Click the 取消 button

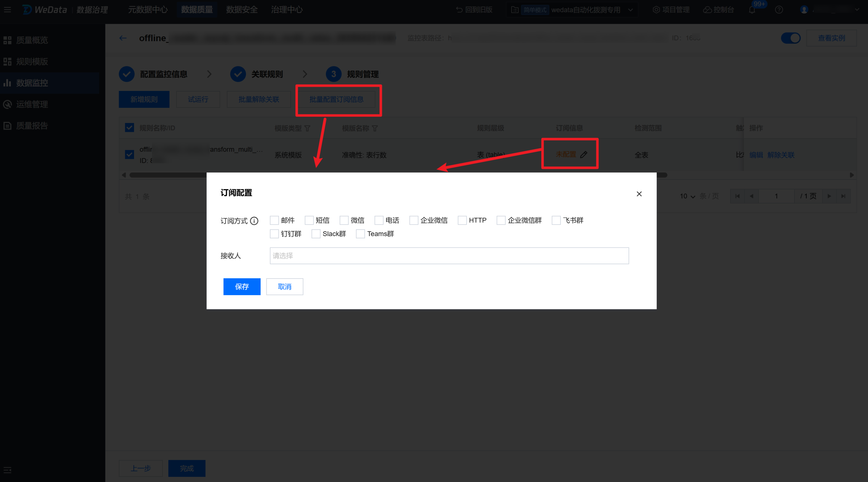click(285, 287)
